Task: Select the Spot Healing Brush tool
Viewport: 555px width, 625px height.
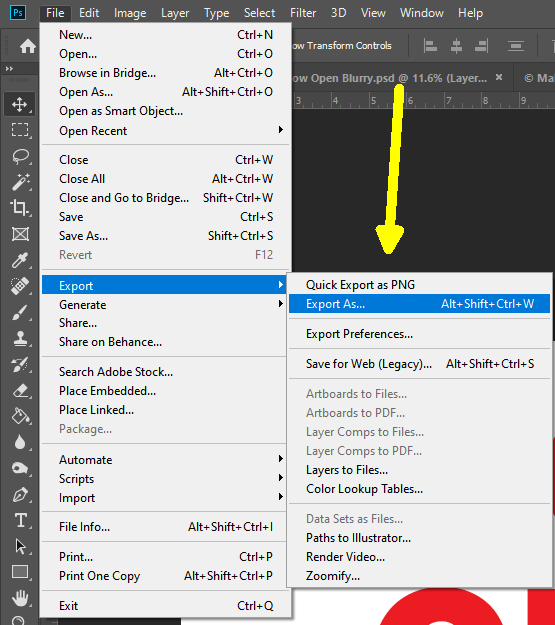Action: coord(20,286)
